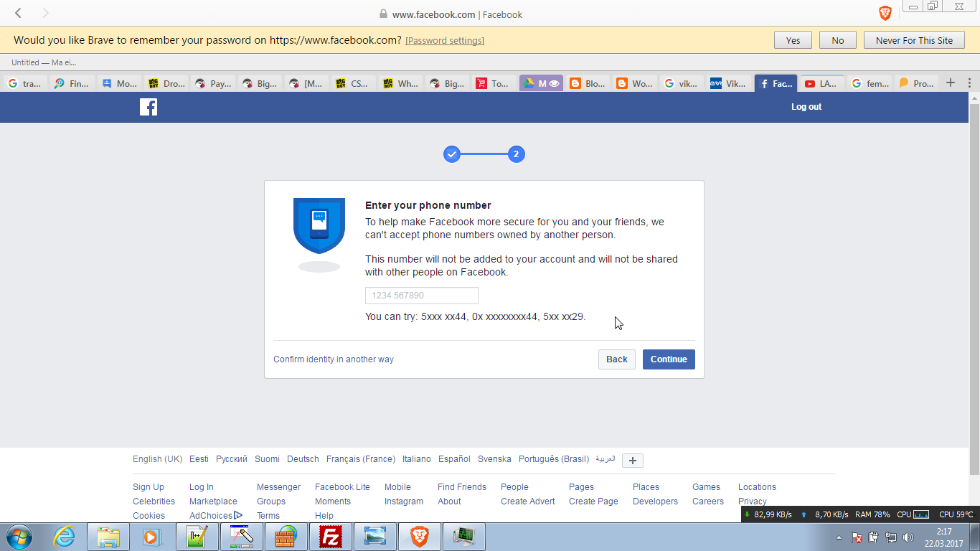Open the Messenger footer link
The height and width of the screenshot is (551, 980).
[278, 487]
